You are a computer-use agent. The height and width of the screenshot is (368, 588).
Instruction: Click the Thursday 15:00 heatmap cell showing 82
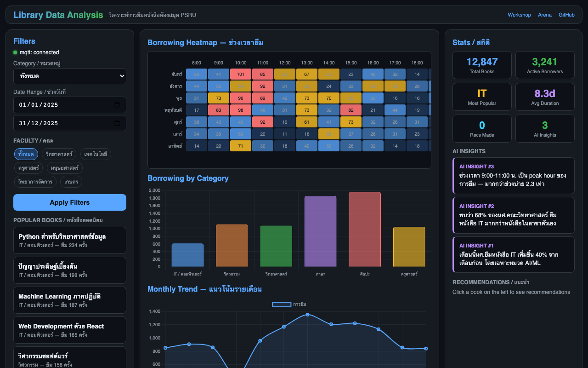(351, 110)
